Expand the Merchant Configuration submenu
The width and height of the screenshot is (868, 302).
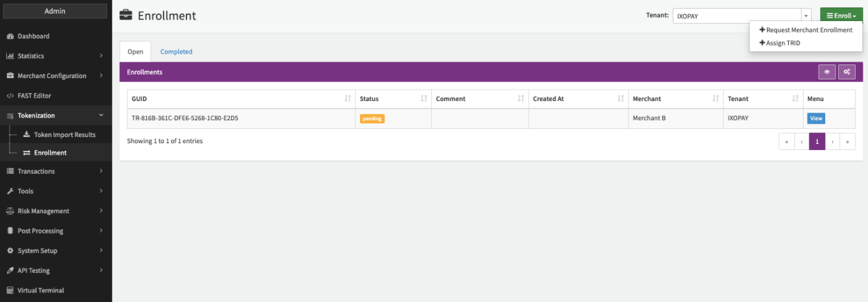pyautogui.click(x=101, y=76)
